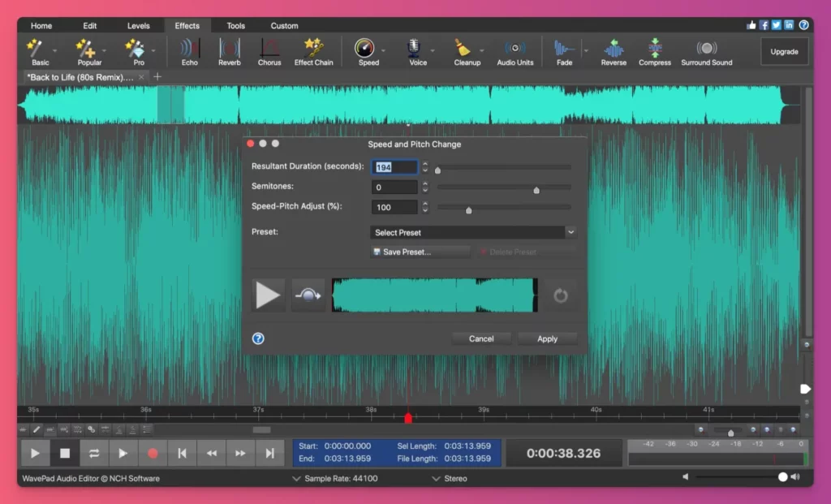Click the Resultant Duration input field

(x=394, y=167)
